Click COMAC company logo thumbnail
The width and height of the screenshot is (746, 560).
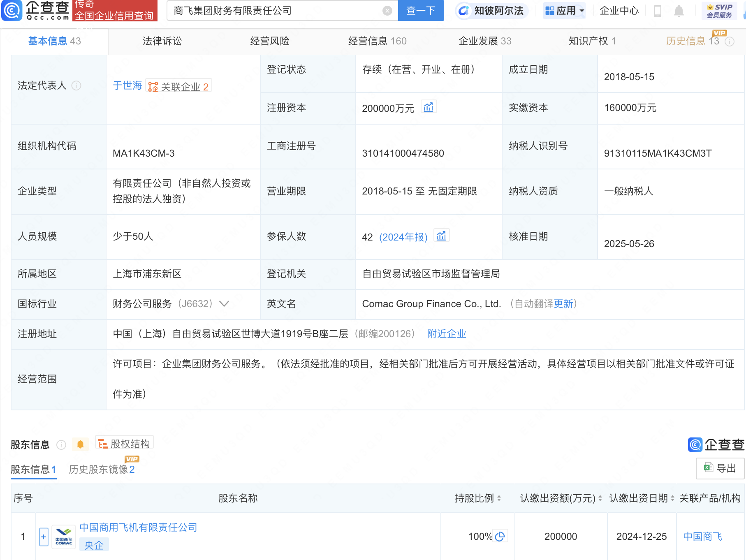[64, 537]
